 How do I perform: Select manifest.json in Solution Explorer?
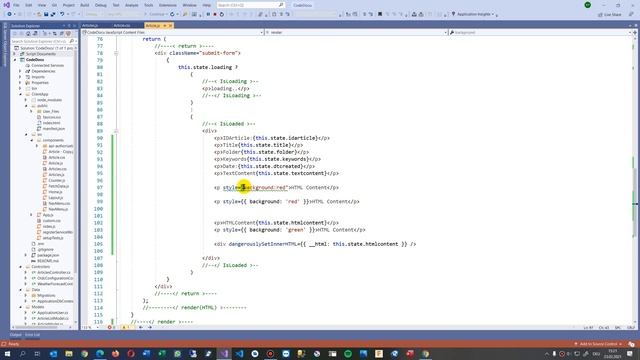coord(53,129)
